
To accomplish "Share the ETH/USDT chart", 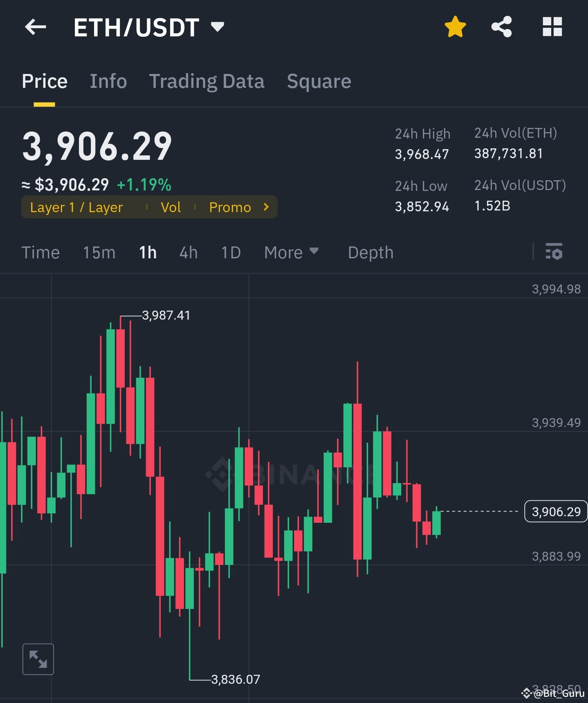I will tap(502, 27).
